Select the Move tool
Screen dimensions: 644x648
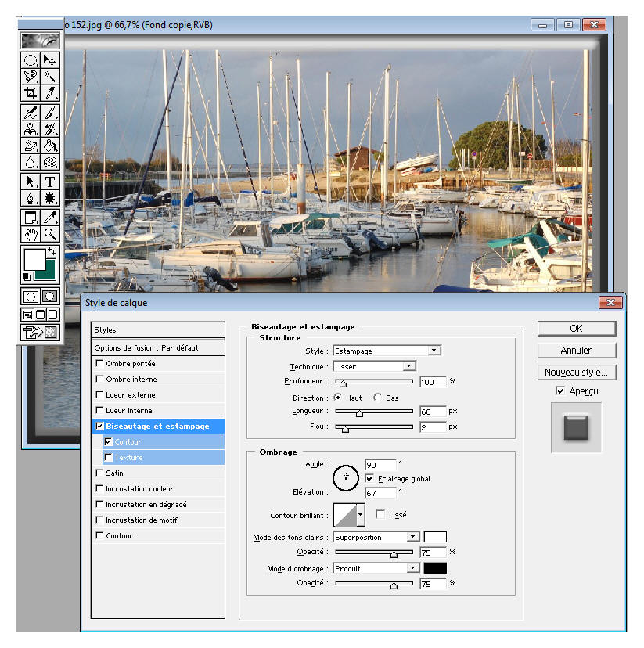coord(50,60)
